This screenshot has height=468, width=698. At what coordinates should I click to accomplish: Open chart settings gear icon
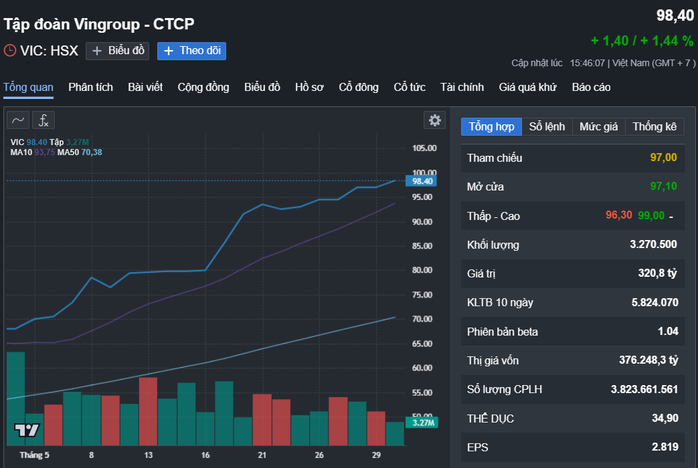coord(434,120)
